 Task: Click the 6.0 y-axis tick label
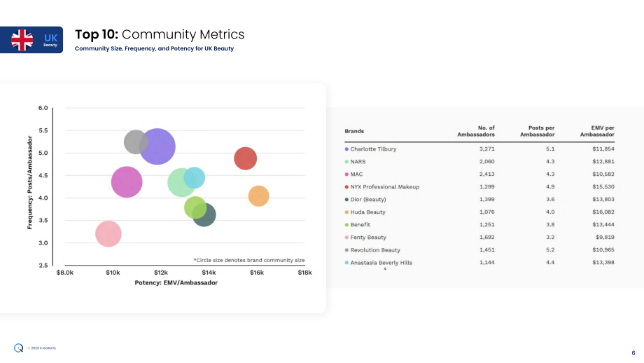point(43,108)
